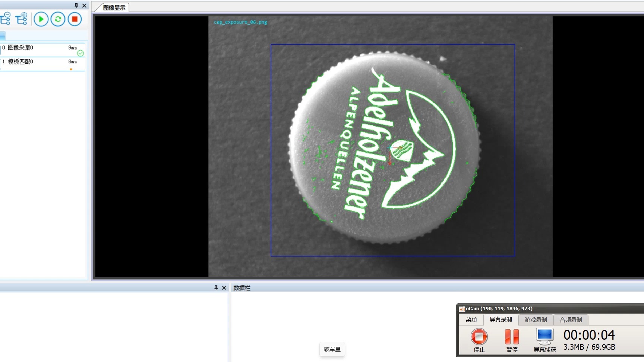Stop execution with the red square button
Screen dimensions: 644x362
[75, 19]
